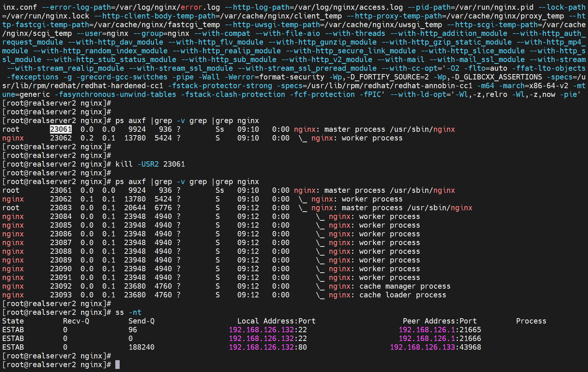Click local address 192.168.126.132:80
This screenshot has height=372, width=588.
(x=268, y=347)
